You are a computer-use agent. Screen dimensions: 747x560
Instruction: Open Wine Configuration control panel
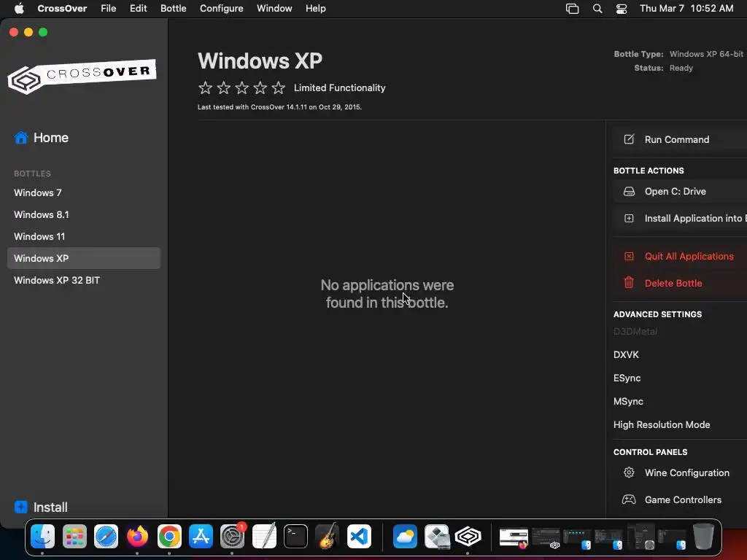(x=687, y=472)
